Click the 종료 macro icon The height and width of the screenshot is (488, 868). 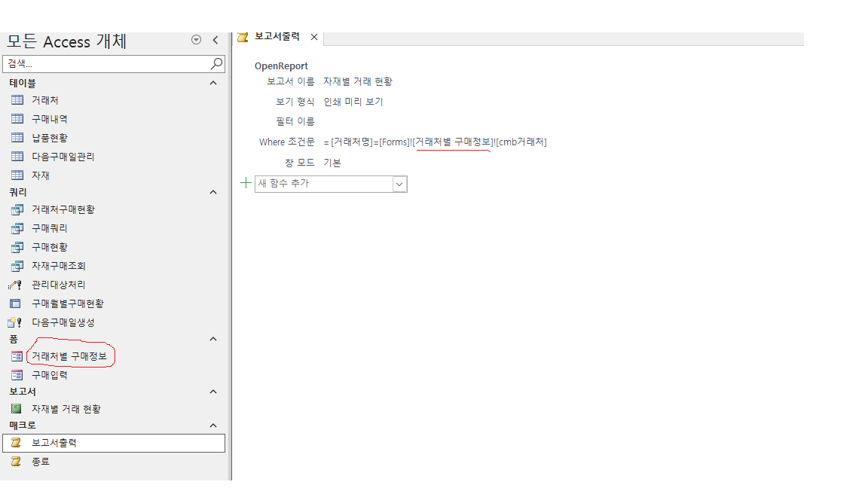pos(15,462)
